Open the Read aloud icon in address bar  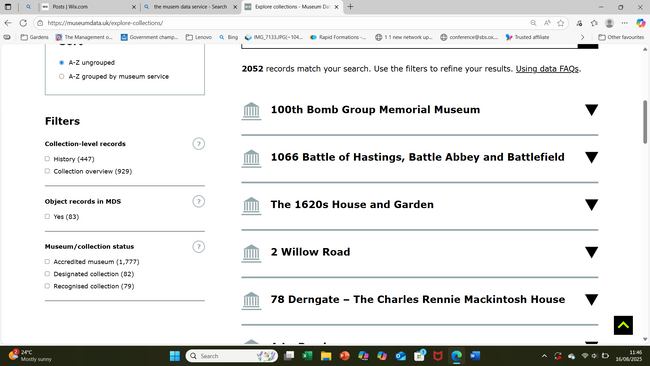(547, 23)
